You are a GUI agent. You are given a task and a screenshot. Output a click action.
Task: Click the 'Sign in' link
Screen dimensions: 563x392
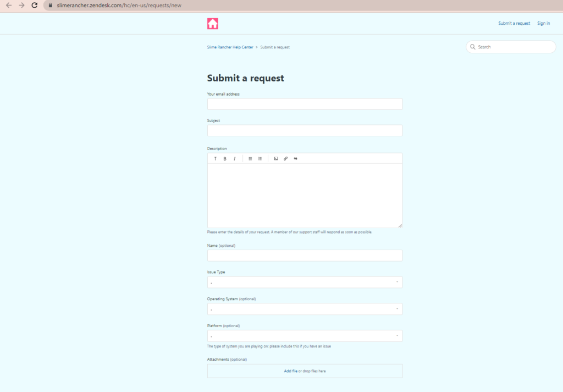click(x=543, y=23)
